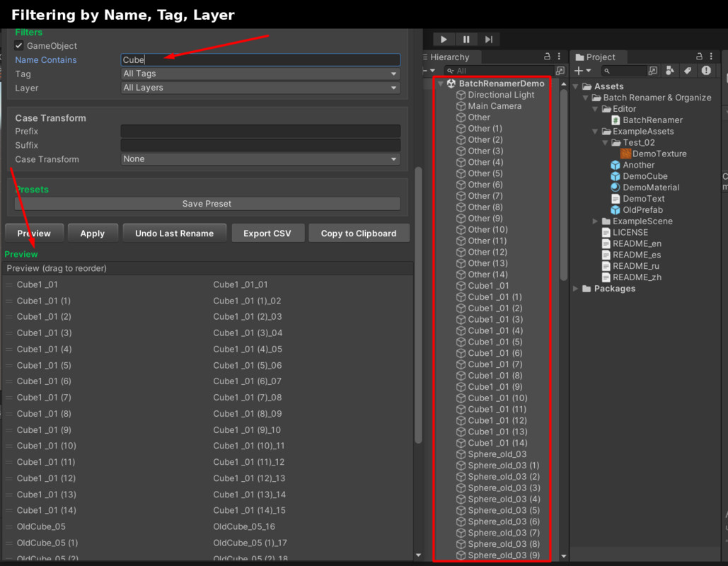The height and width of the screenshot is (566, 728).
Task: Open the Hierarchy panel three-dot menu
Action: [559, 56]
